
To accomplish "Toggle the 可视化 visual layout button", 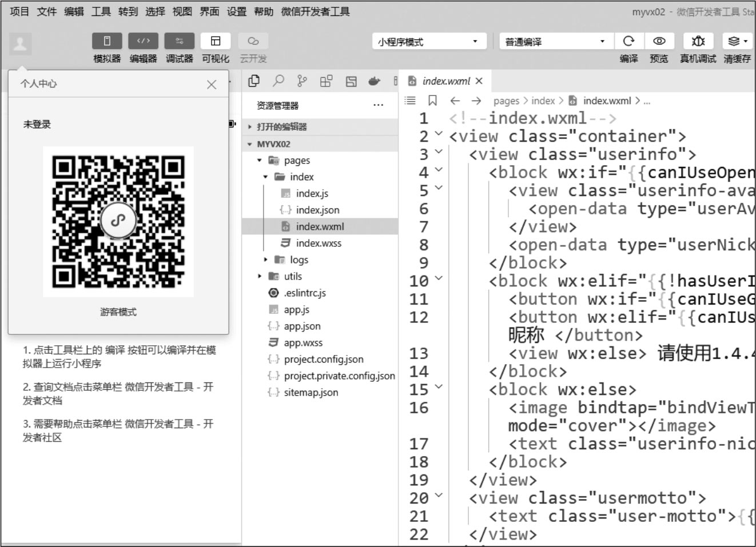I will 216,41.
